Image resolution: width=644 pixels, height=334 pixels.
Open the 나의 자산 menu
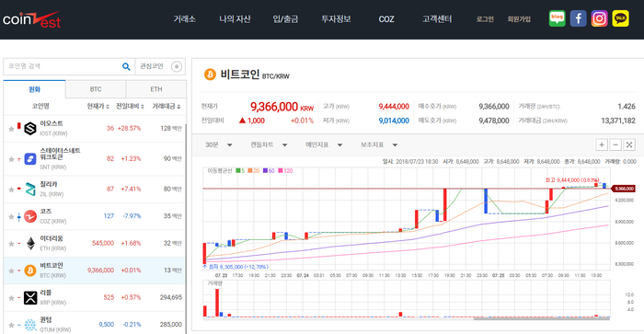click(235, 19)
